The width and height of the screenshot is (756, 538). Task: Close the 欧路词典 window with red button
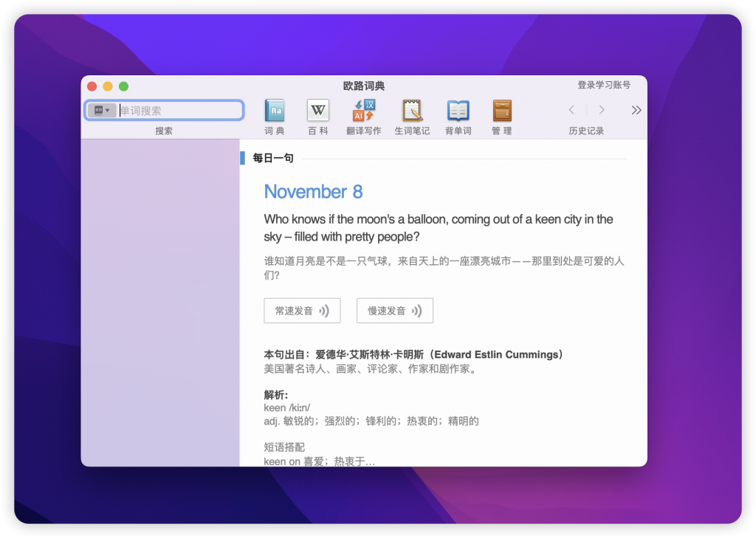click(92, 86)
